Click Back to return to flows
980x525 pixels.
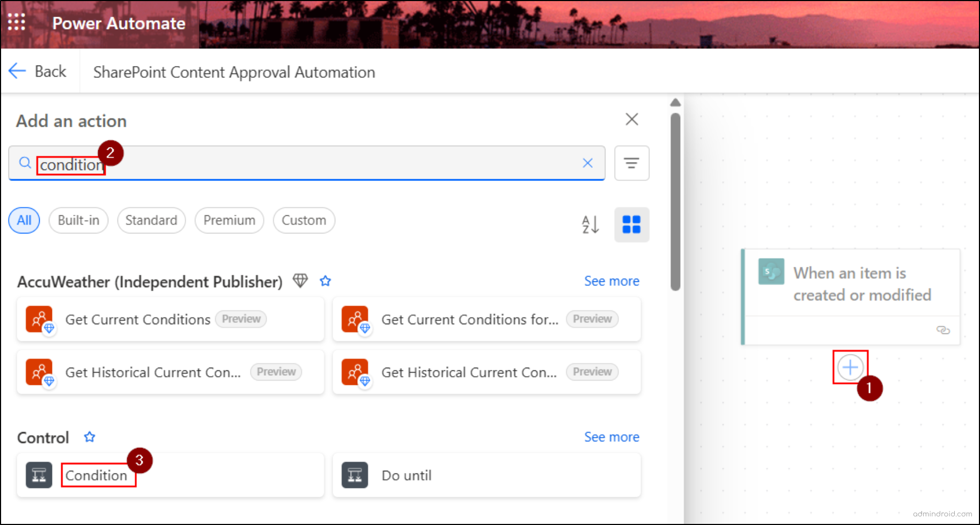(x=39, y=70)
